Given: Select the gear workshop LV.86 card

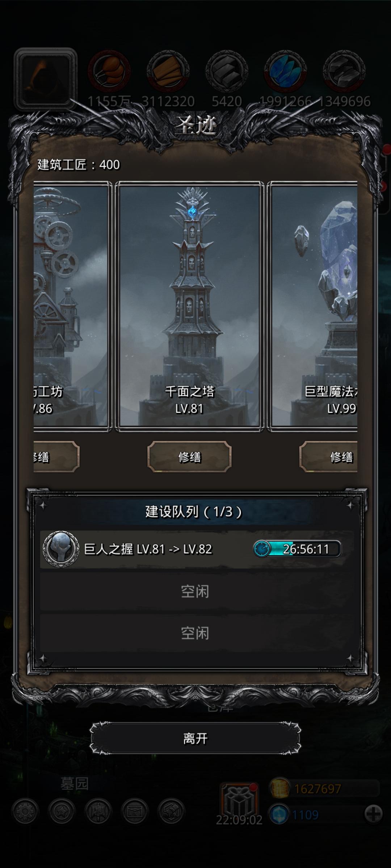Looking at the screenshot, I should coord(72,306).
